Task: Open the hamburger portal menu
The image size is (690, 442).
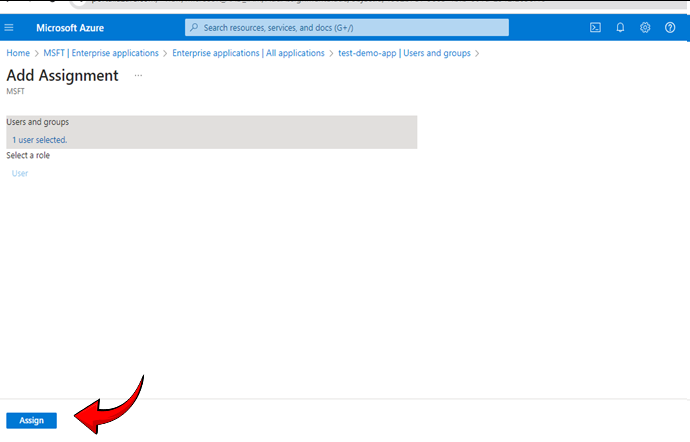Action: coord(9,28)
